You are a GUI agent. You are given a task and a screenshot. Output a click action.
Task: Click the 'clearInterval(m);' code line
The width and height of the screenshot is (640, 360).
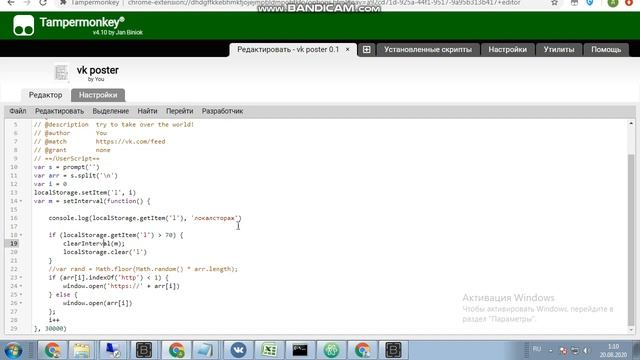(94, 244)
